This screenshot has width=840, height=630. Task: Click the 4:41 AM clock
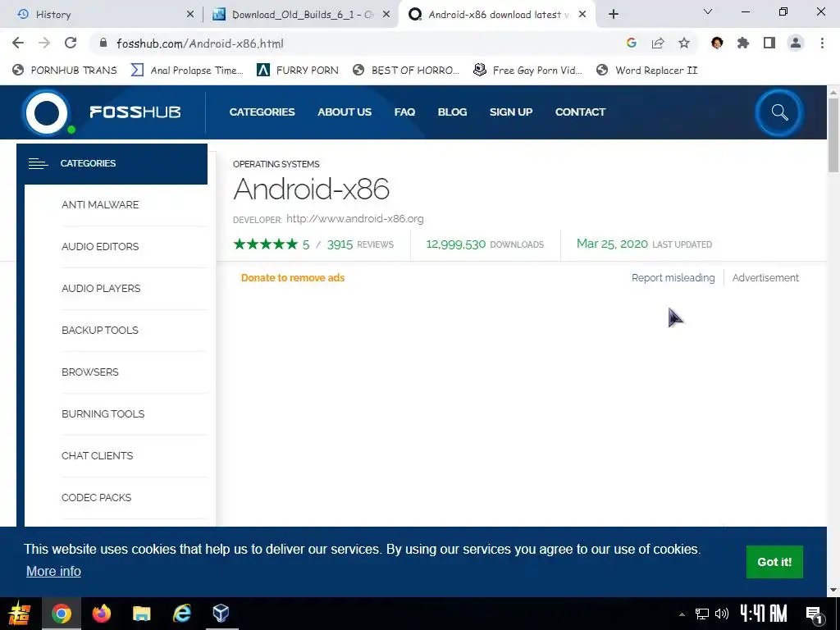(x=764, y=613)
